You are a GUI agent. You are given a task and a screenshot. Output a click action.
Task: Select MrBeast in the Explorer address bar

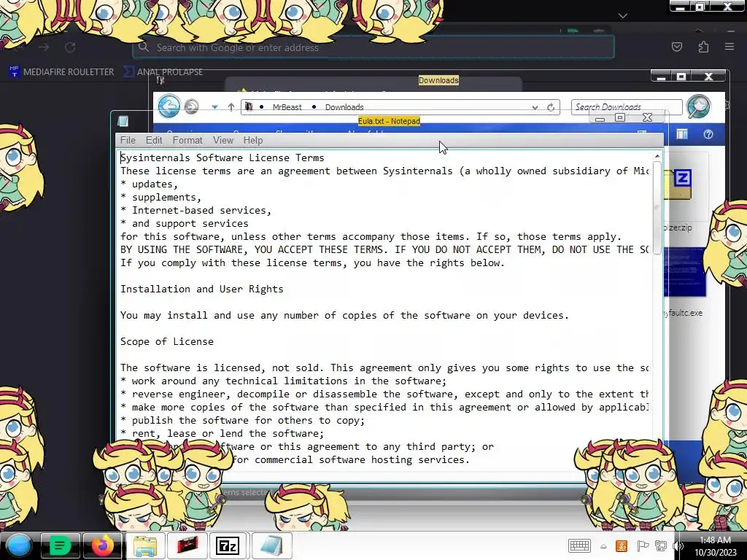coord(287,107)
